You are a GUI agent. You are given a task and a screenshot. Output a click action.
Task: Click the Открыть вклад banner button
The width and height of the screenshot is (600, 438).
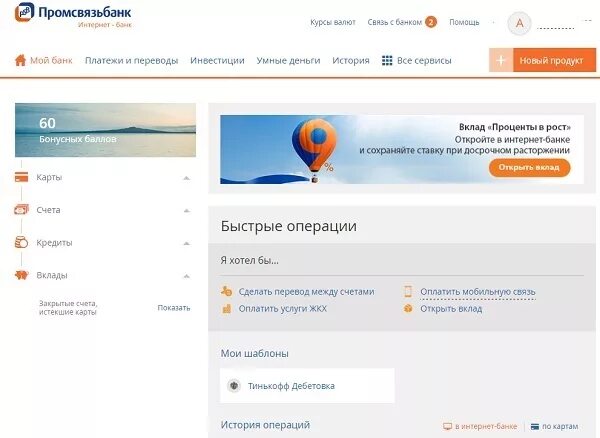click(x=529, y=168)
